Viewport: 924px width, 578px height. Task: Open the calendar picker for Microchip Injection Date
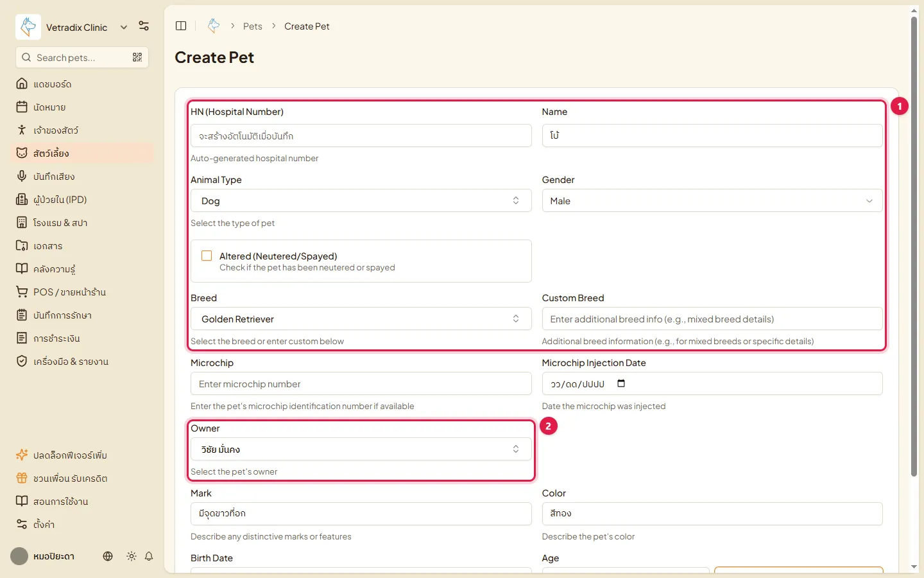621,383
